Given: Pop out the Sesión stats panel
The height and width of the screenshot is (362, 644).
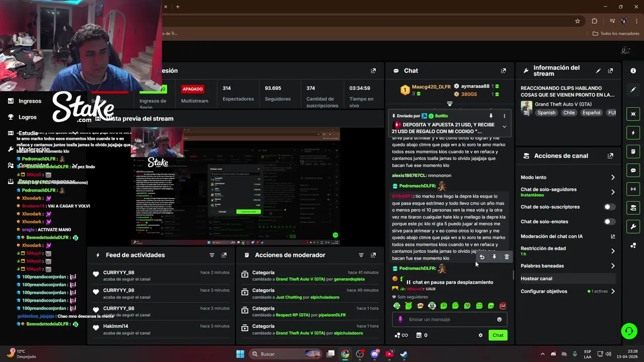Looking at the screenshot, I should [x=373, y=71].
